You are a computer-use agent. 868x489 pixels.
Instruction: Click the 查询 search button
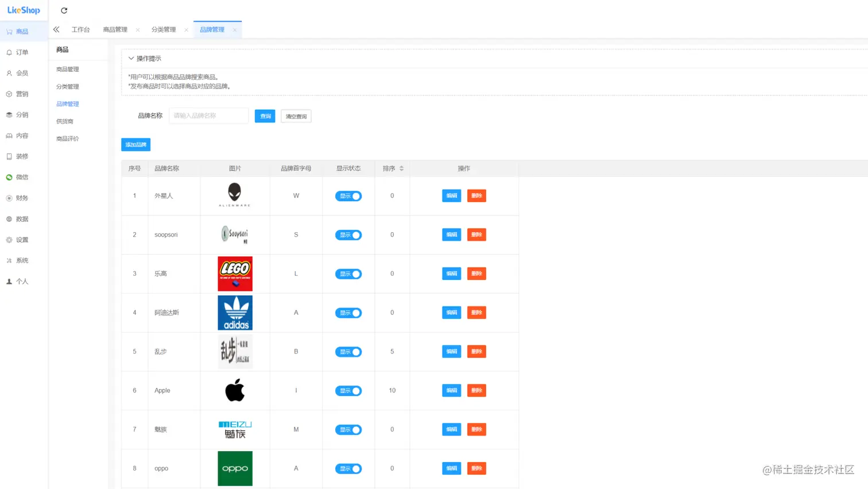click(x=265, y=116)
